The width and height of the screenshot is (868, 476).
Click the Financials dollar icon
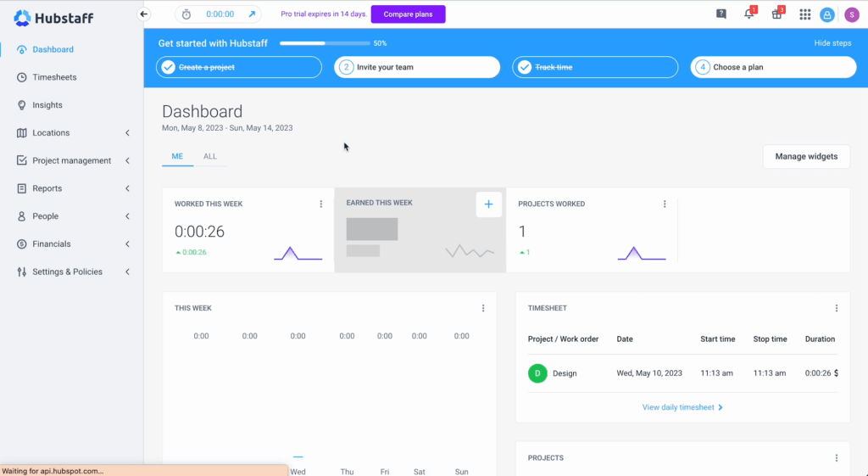21,244
